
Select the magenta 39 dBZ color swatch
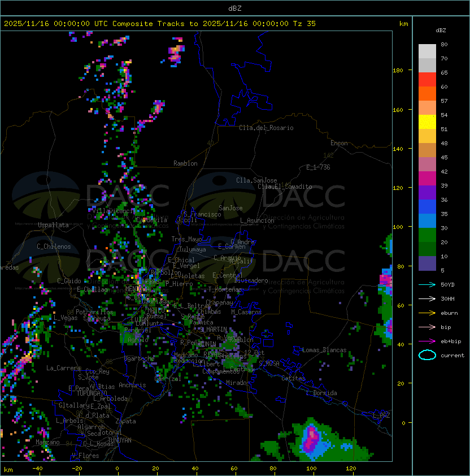(427, 179)
